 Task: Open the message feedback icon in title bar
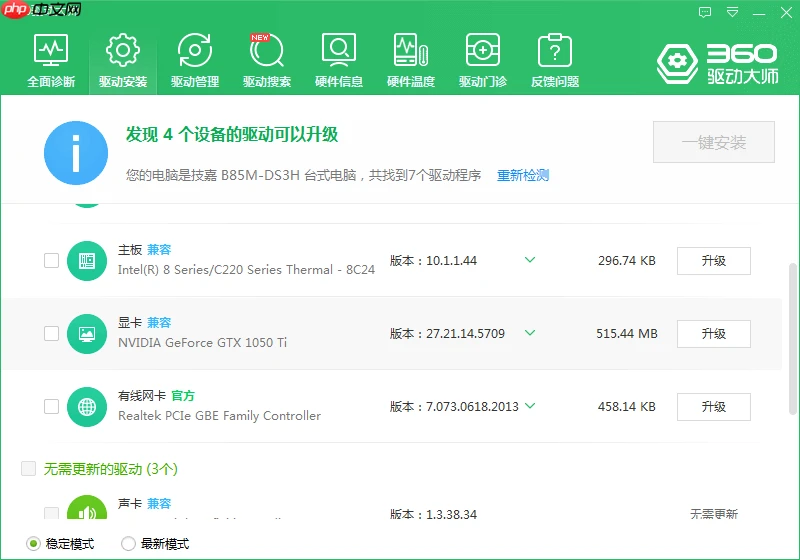point(705,12)
